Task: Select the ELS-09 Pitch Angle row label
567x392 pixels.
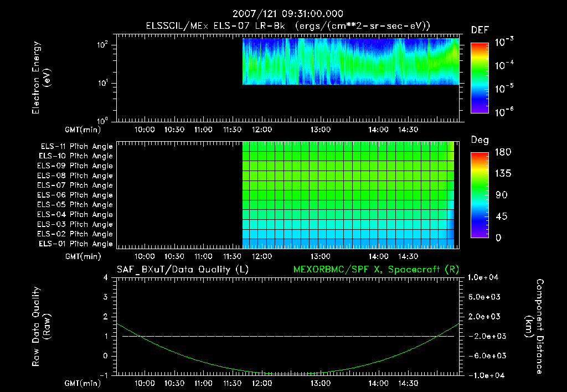Action: pos(75,166)
